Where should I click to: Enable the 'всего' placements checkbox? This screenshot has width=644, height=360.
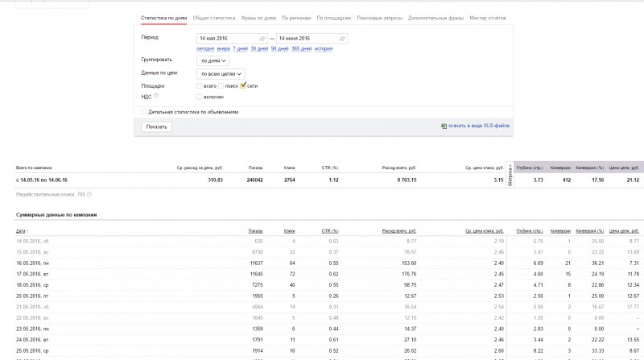(x=200, y=85)
